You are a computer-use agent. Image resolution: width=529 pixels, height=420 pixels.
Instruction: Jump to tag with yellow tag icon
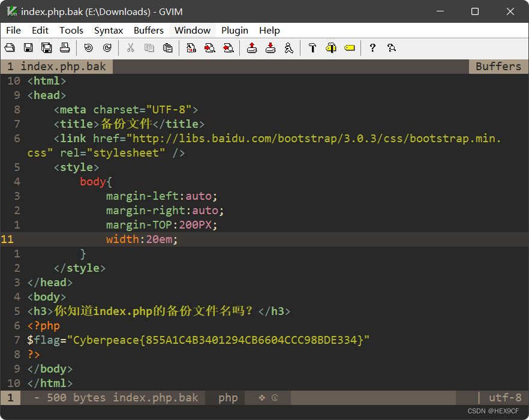pos(350,48)
